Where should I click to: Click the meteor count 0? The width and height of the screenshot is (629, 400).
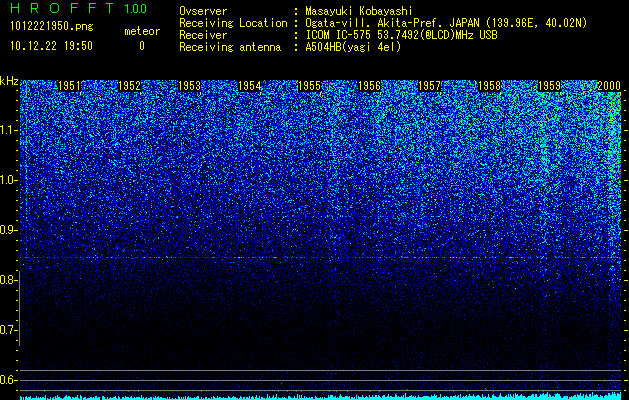point(142,46)
